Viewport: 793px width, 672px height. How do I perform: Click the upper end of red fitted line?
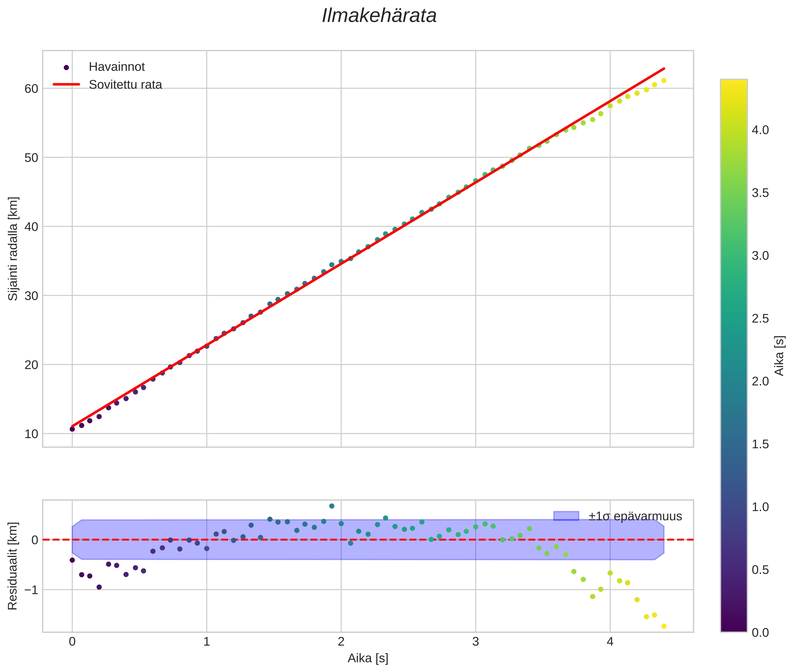coord(664,69)
